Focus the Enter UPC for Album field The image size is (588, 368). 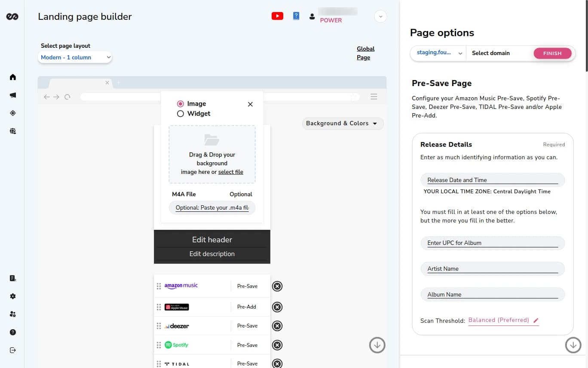493,243
